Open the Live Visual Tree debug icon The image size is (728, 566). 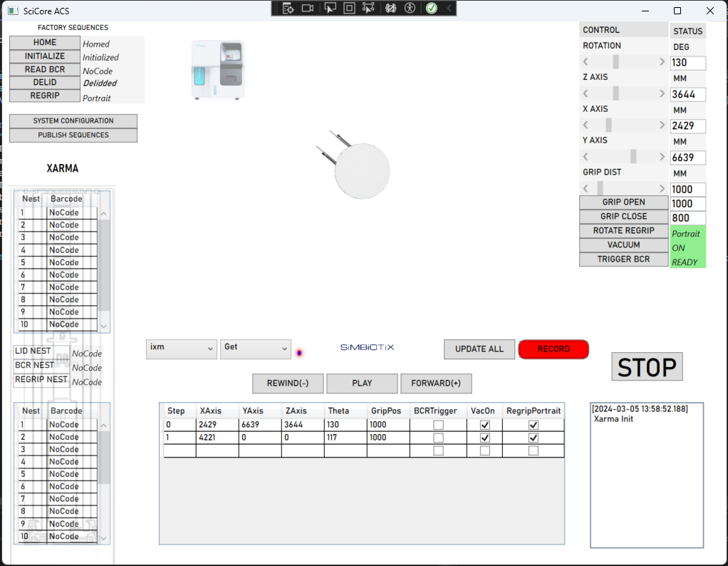tap(288, 9)
